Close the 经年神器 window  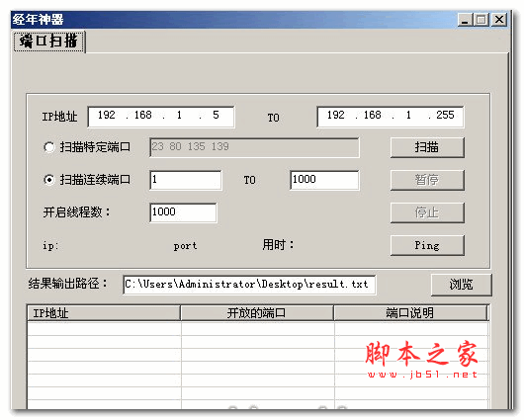[499, 20]
